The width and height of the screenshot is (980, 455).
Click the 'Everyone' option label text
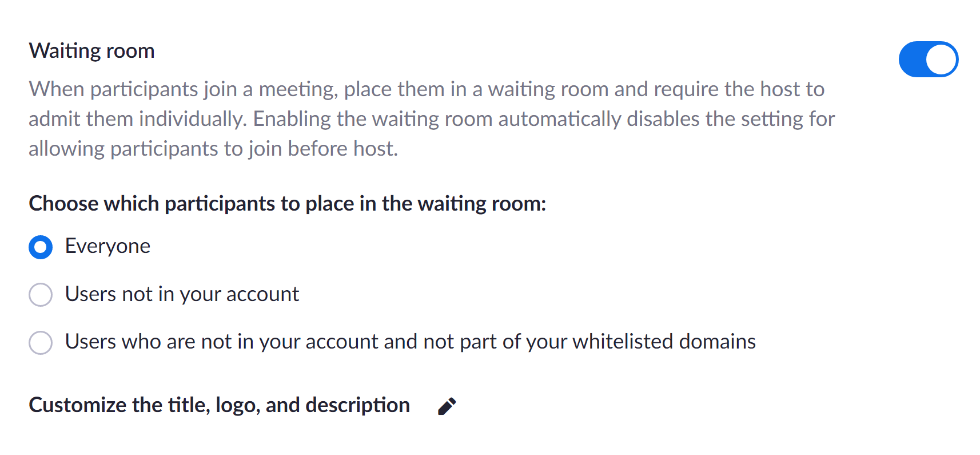(x=107, y=246)
